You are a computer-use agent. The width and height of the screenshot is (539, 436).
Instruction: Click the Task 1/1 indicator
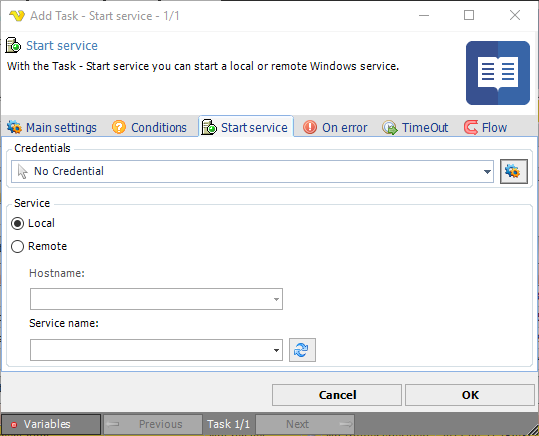(229, 424)
